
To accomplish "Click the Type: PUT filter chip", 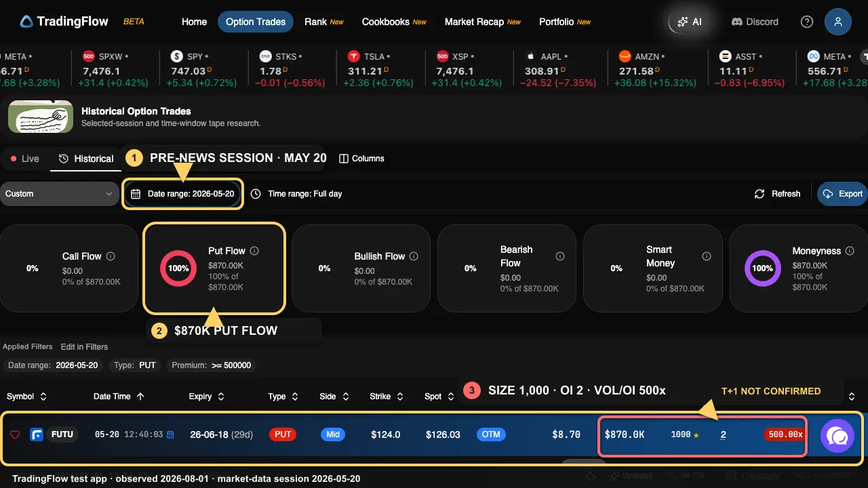I will pyautogui.click(x=135, y=365).
